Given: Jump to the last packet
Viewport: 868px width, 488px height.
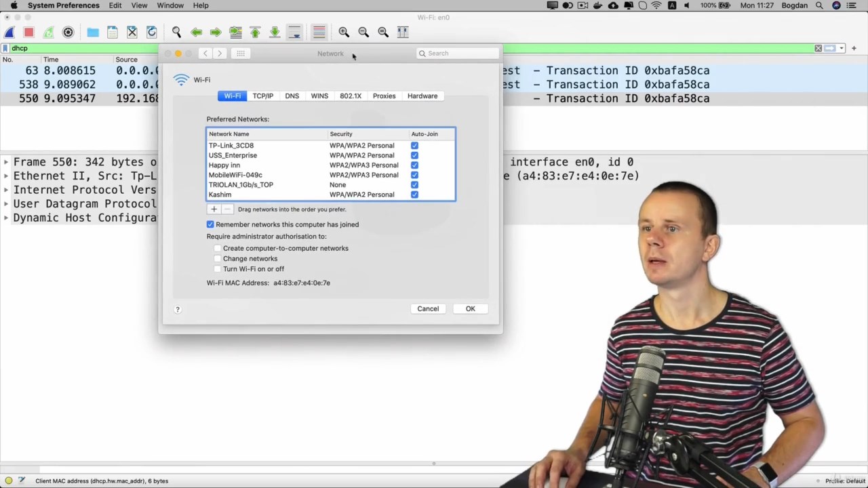Looking at the screenshot, I should point(275,32).
